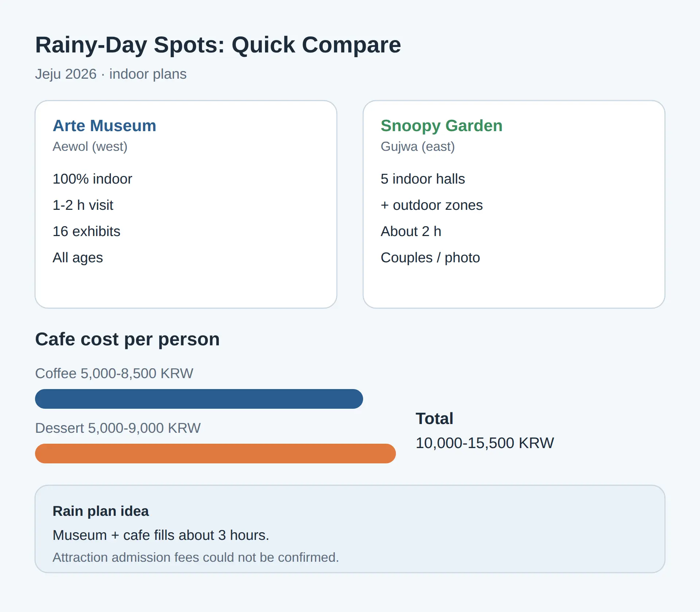Click the note about admission fees not confirmed

(196, 557)
